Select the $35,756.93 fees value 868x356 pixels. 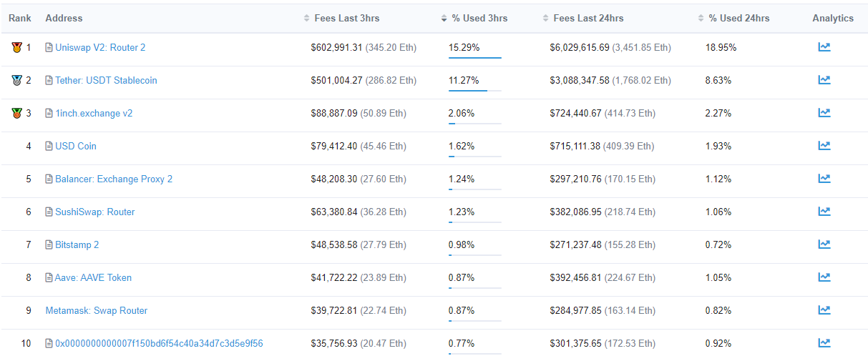(x=334, y=344)
